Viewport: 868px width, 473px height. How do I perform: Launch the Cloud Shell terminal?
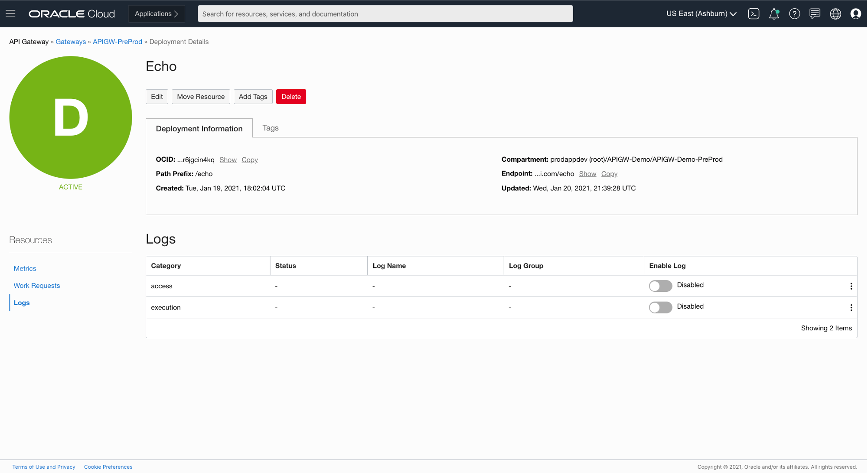(x=754, y=13)
